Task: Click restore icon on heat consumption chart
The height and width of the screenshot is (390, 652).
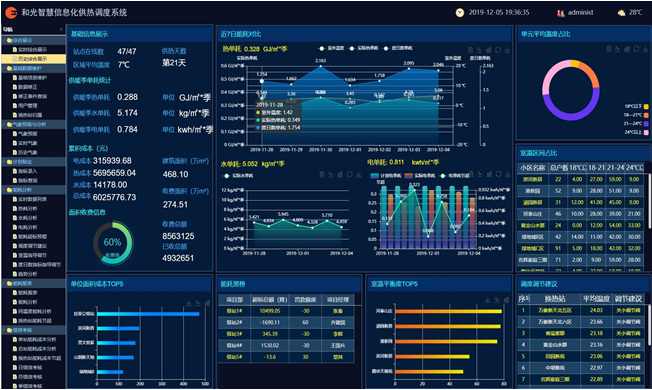Action: (498, 50)
